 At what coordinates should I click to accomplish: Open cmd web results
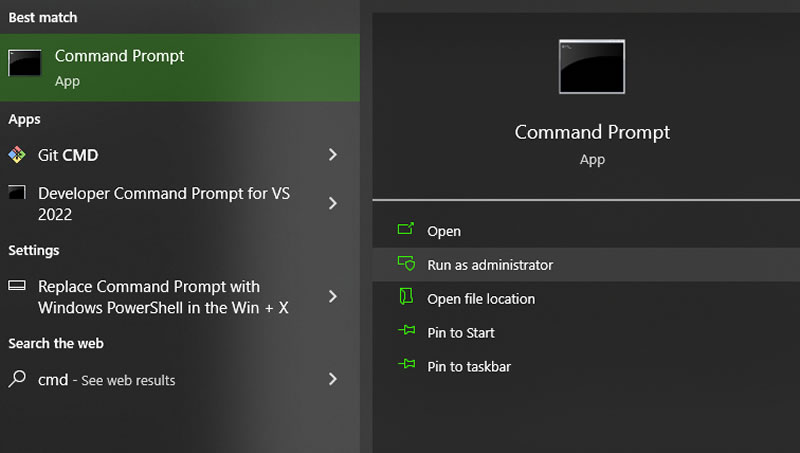(180, 380)
